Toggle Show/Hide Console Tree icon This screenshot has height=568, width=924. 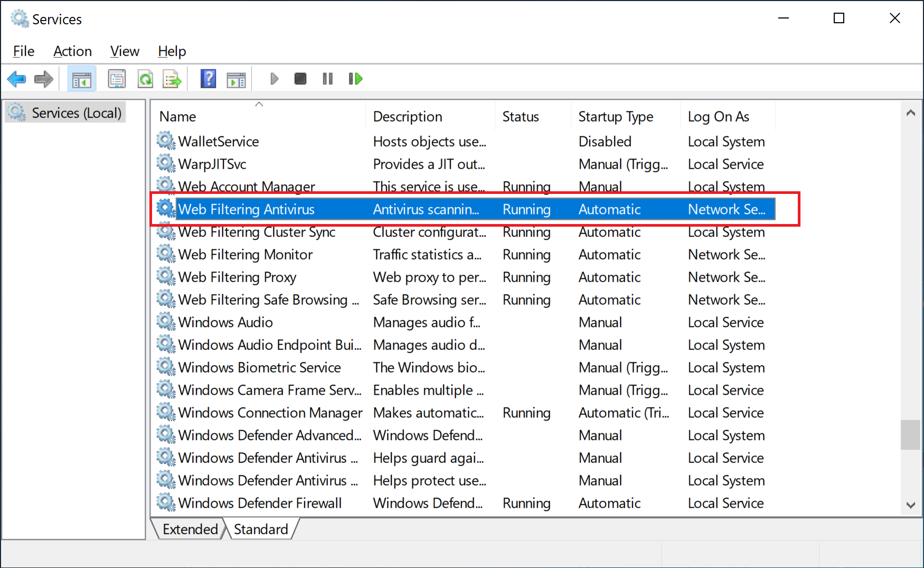81,79
